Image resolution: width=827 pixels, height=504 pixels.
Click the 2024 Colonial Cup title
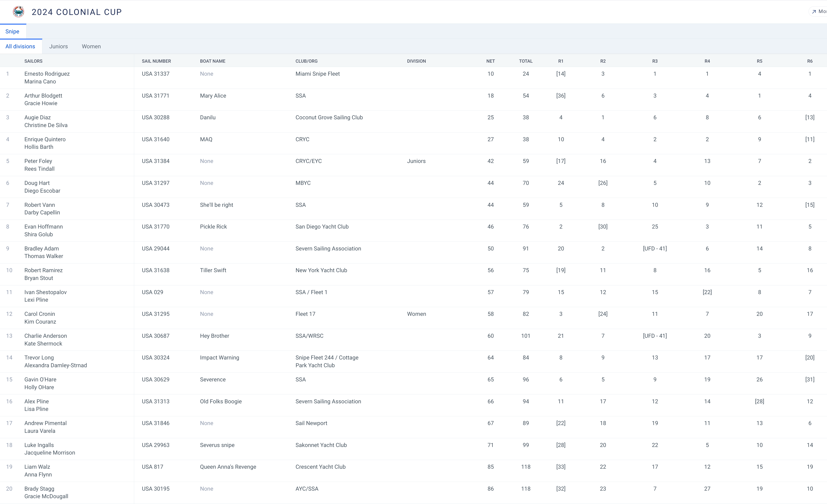point(76,12)
